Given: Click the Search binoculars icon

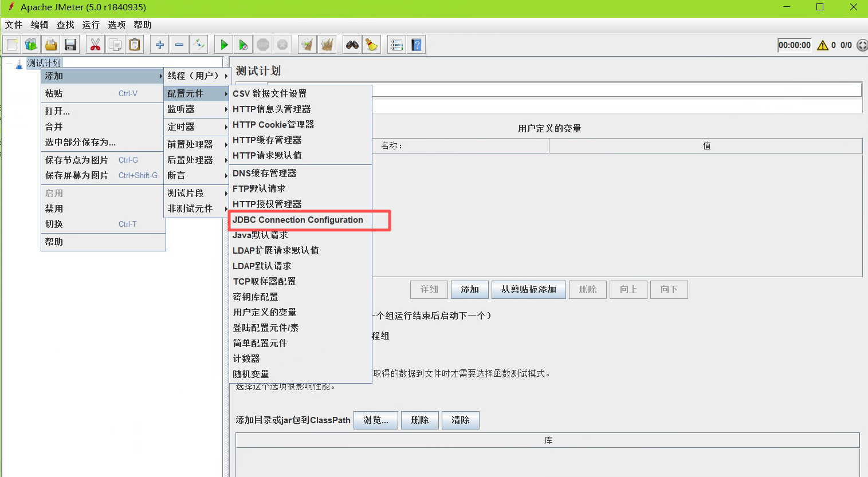Looking at the screenshot, I should pos(352,45).
